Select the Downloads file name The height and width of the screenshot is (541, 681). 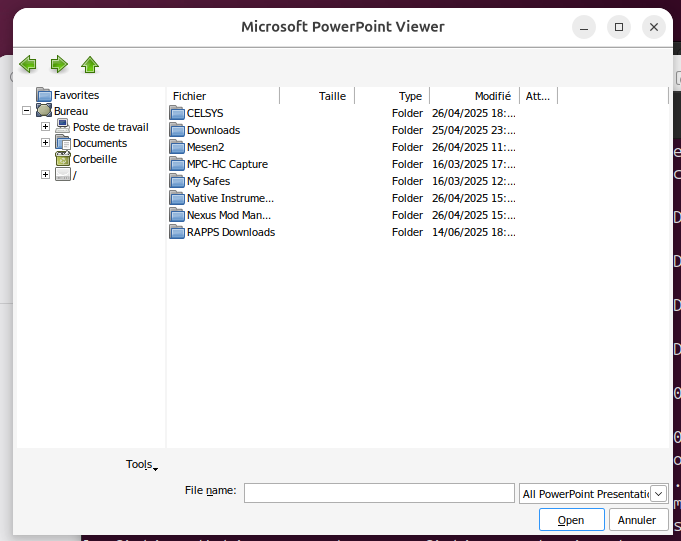coord(213,130)
